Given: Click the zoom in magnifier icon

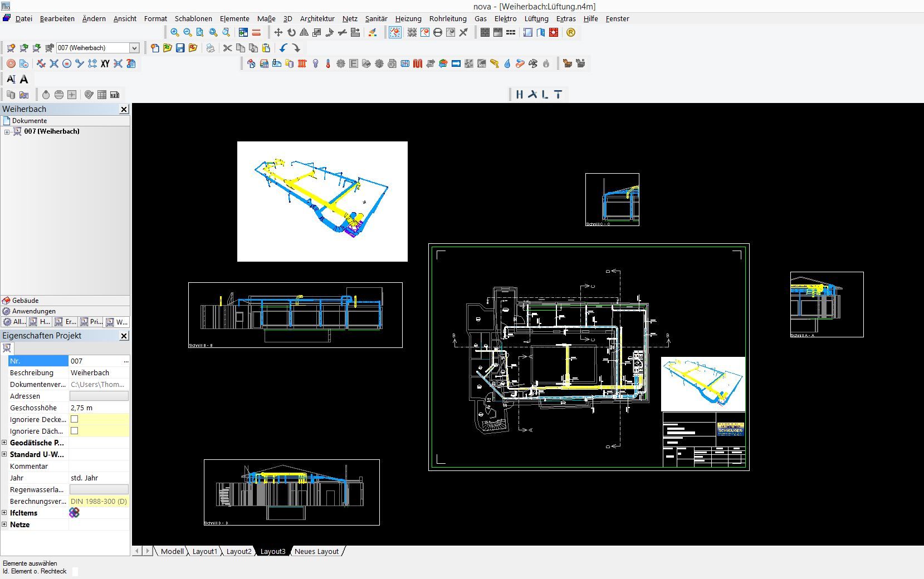Looking at the screenshot, I should (x=175, y=33).
